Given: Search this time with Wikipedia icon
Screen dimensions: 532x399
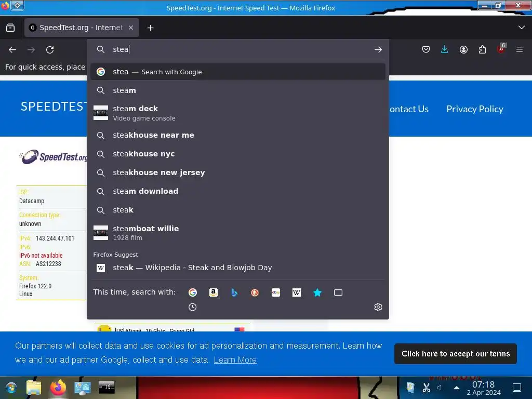Looking at the screenshot, I should pos(297,292).
